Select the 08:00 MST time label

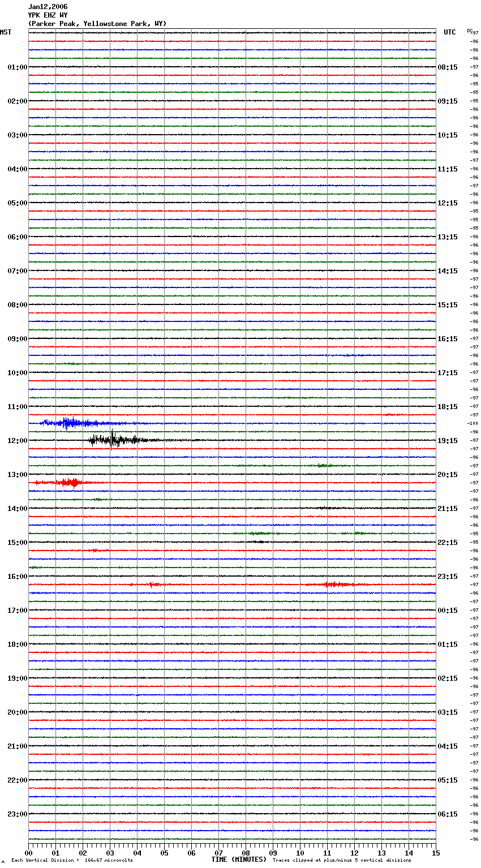point(18,305)
